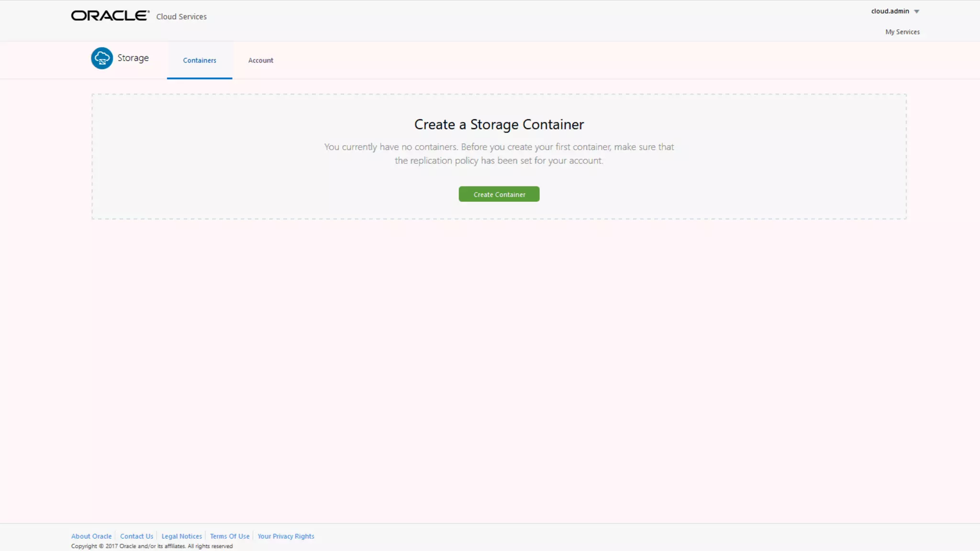Click the replication policy description line

499,161
